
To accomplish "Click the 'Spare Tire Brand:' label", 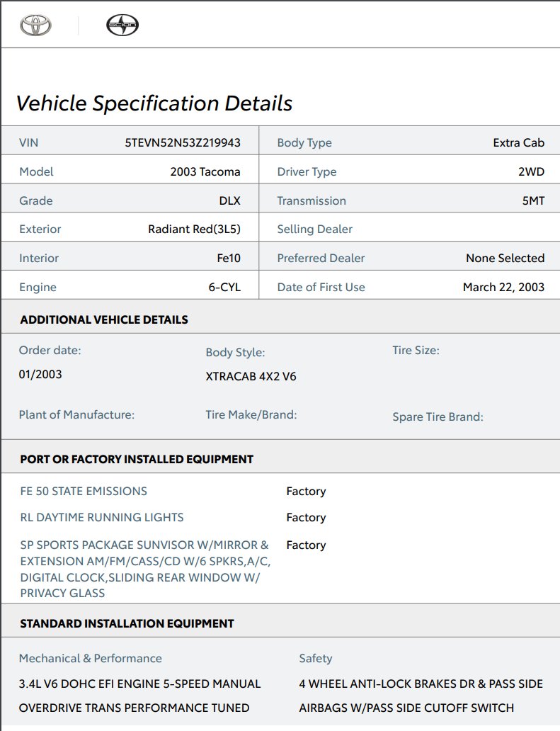I will click(438, 416).
